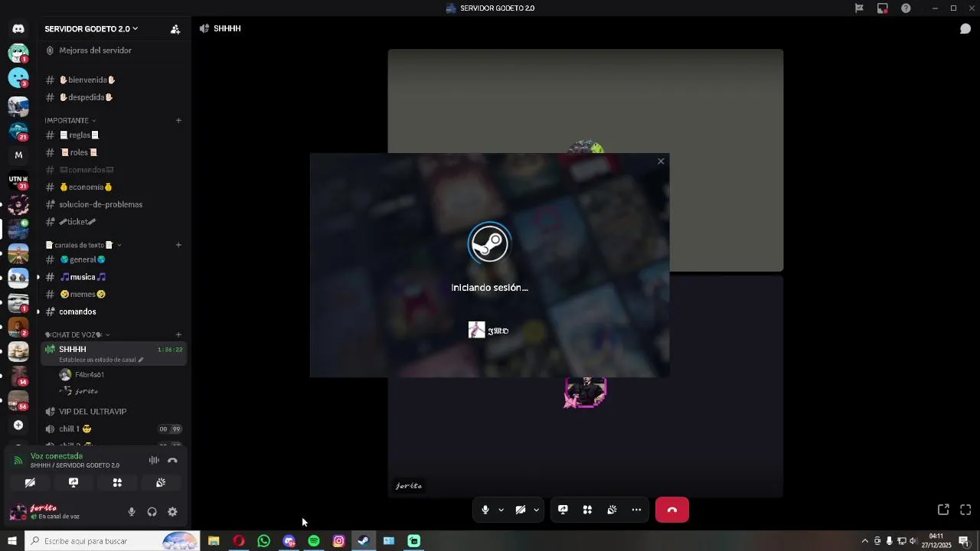The width and height of the screenshot is (980, 551).
Task: Open Windows Start menu
Action: point(12,541)
